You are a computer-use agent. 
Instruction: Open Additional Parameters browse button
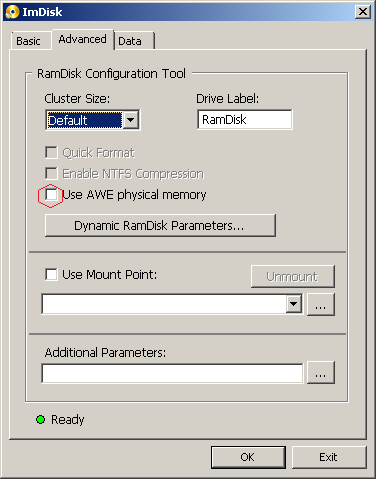click(320, 373)
